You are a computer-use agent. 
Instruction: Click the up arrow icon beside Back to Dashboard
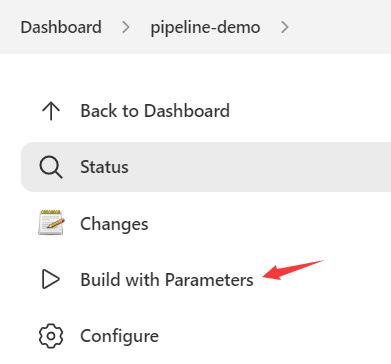click(x=51, y=111)
